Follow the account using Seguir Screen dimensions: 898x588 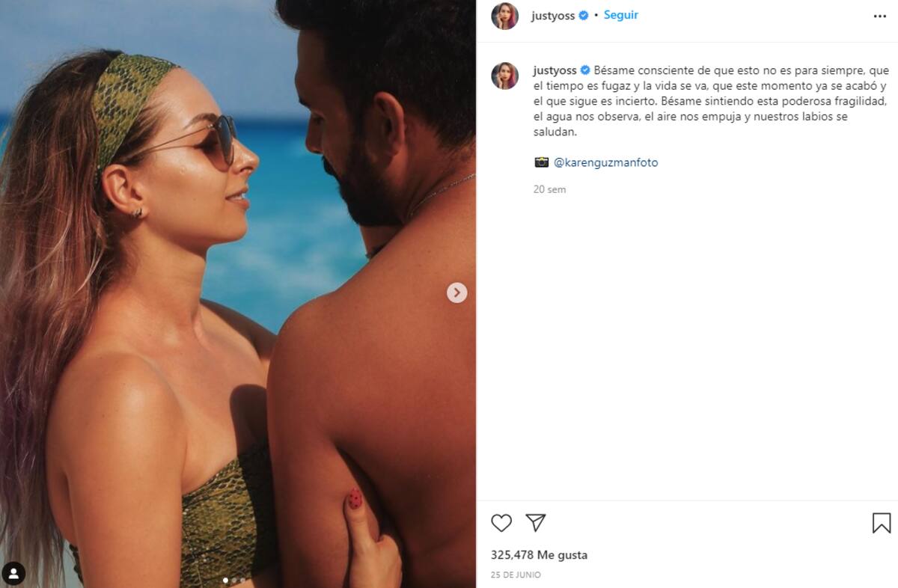[621, 15]
